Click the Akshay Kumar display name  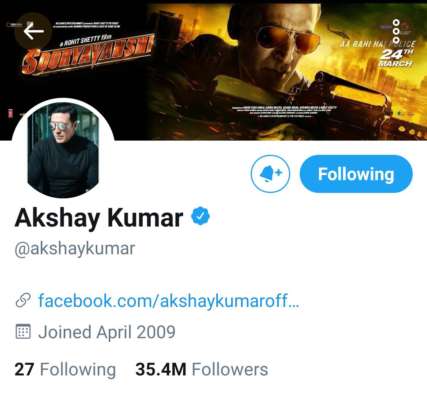pos(99,218)
